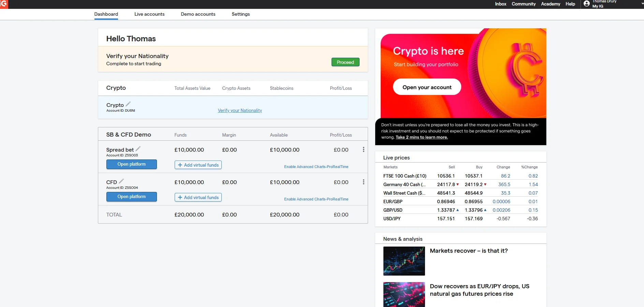Switch to the Dashboard tab
The width and height of the screenshot is (644, 307).
pos(106,14)
